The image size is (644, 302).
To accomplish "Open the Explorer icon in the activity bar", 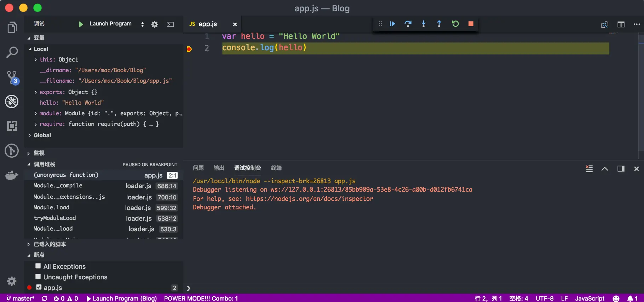I will pyautogui.click(x=12, y=27).
